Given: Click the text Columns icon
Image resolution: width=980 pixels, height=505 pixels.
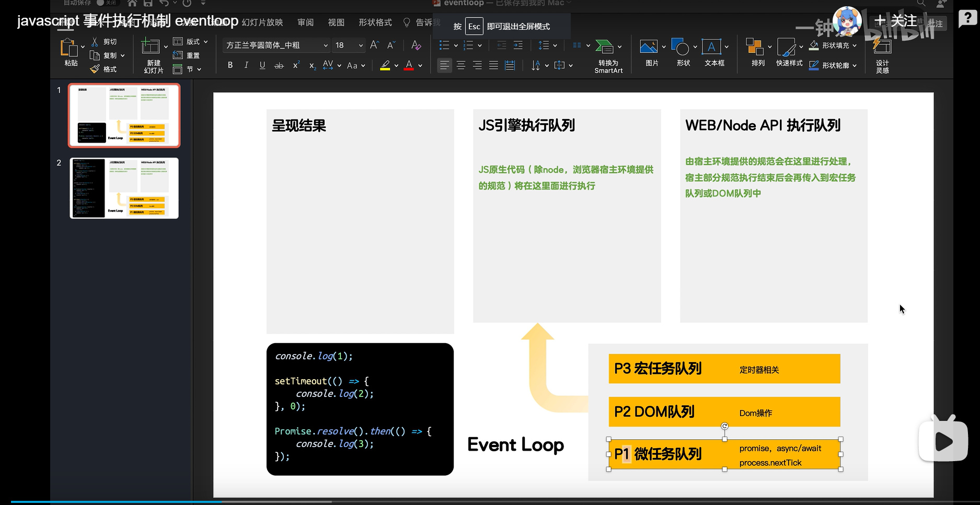Looking at the screenshot, I should pyautogui.click(x=577, y=45).
